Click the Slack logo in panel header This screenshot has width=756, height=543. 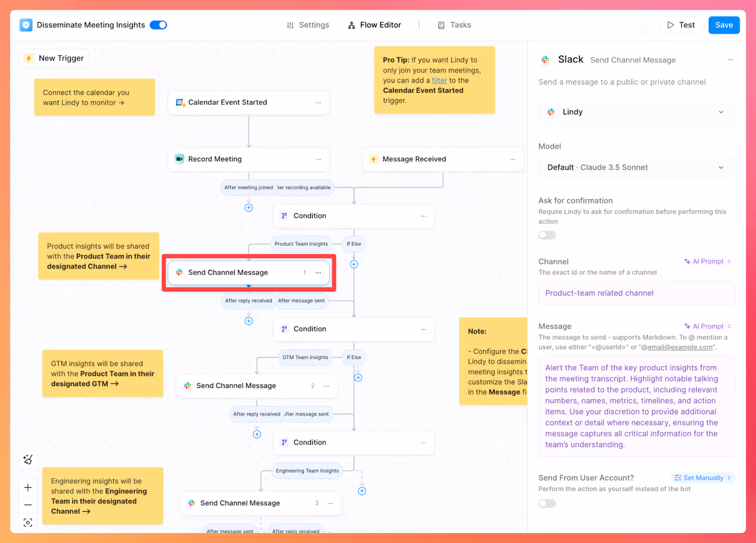tap(545, 60)
